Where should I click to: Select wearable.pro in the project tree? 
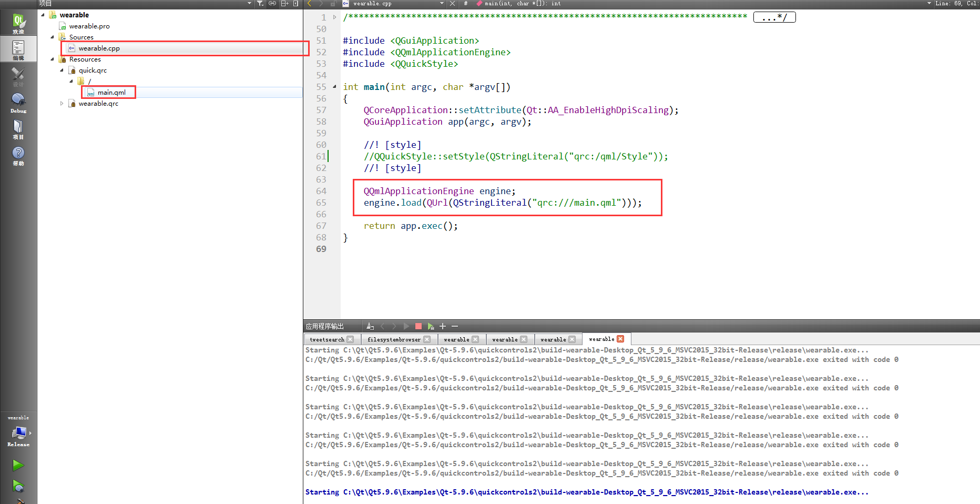click(89, 26)
